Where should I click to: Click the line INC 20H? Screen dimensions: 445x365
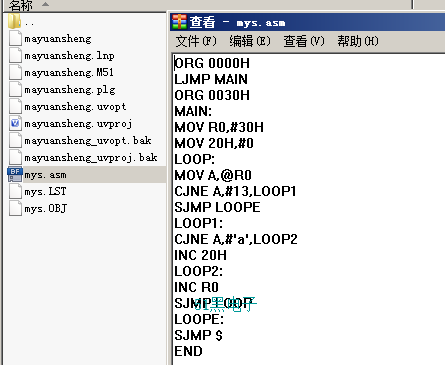pyautogui.click(x=201, y=255)
